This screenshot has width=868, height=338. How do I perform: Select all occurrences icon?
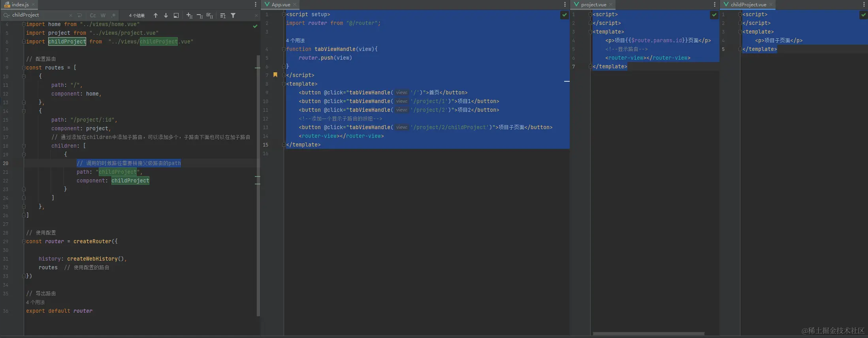[210, 15]
